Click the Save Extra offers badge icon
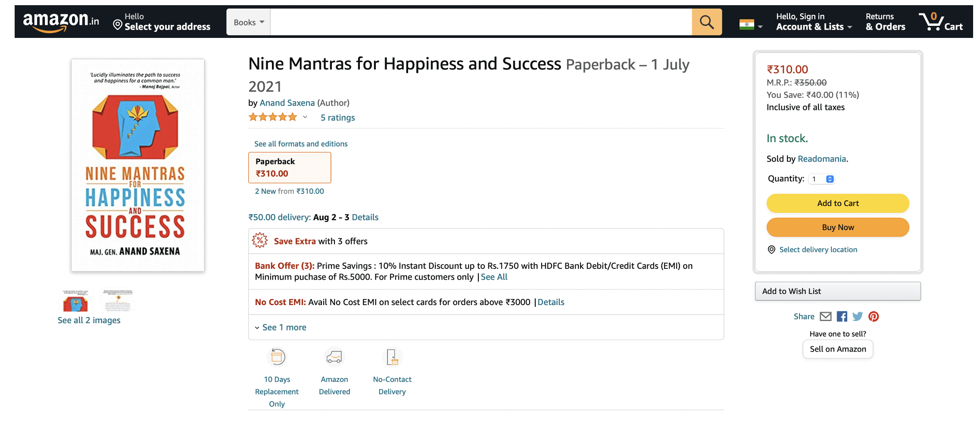This screenshot has width=980, height=424. tap(260, 240)
